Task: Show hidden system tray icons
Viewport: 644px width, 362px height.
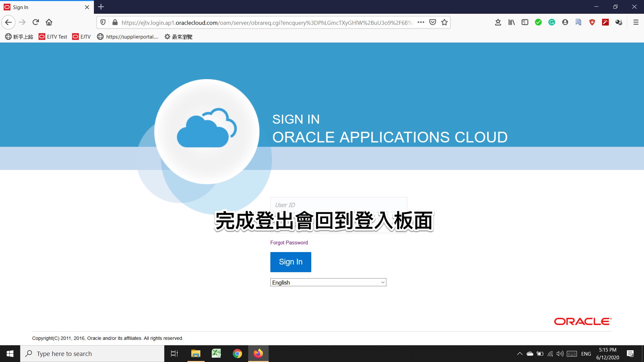Action: pyautogui.click(x=520, y=354)
